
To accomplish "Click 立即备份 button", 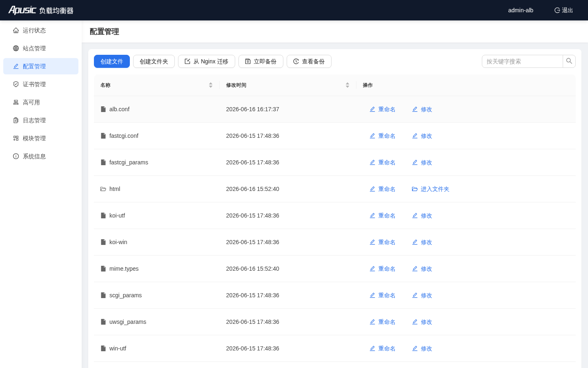I will coord(261,61).
